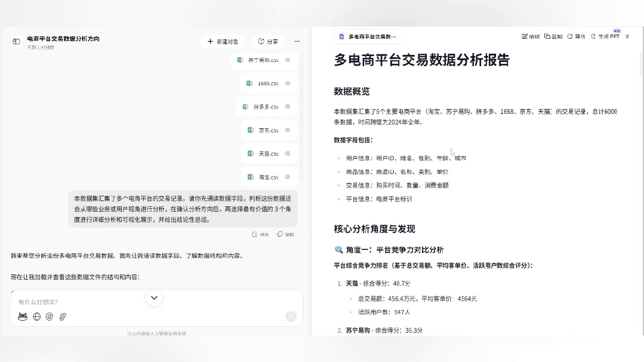Click the sidebar panel icon at top left
Viewport: 644px width, 362px height.
15,42
